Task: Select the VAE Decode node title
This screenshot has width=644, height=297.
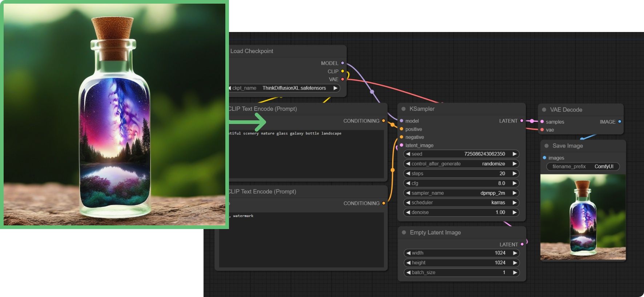Action: (x=566, y=109)
